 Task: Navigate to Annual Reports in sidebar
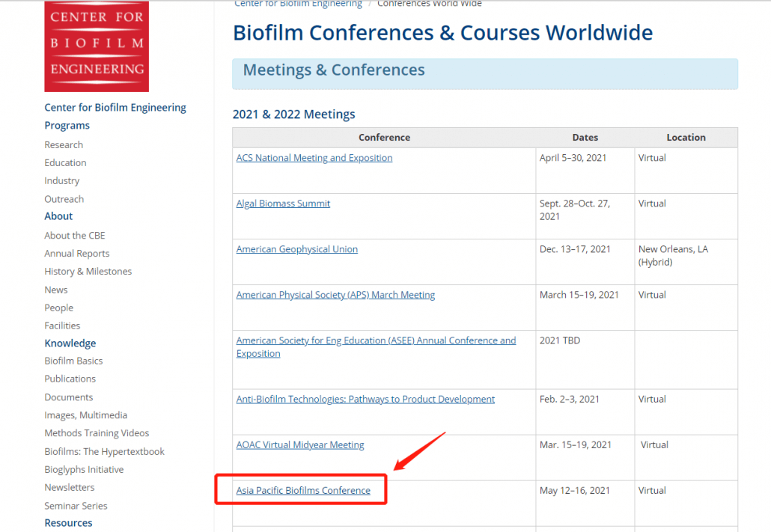coord(77,254)
